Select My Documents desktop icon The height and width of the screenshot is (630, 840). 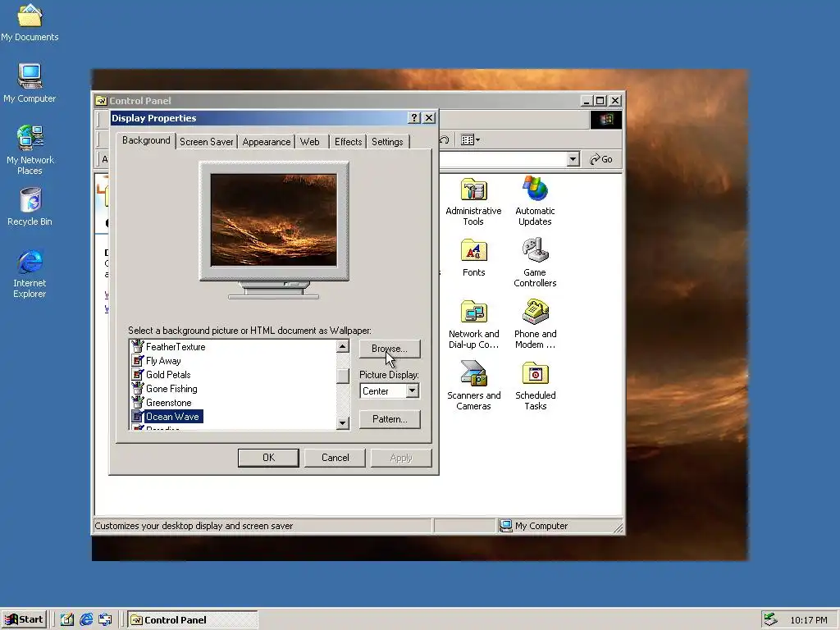click(30, 22)
